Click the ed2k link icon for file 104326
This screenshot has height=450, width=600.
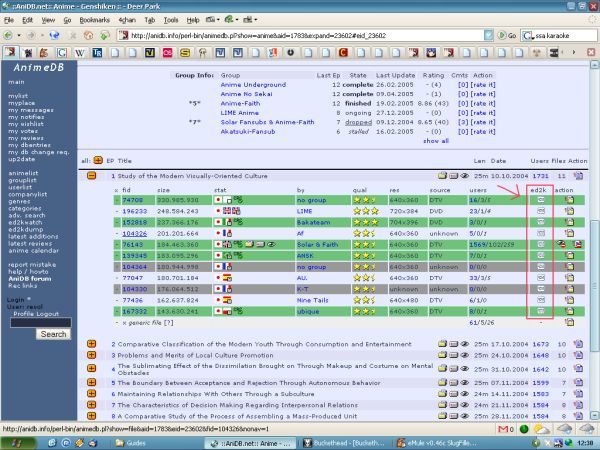click(x=540, y=233)
